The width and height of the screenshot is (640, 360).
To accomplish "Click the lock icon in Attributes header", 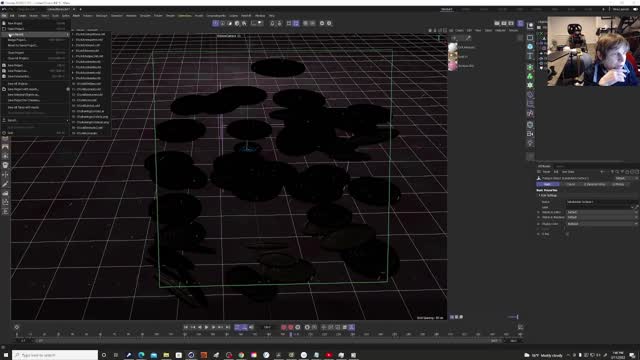I will 627,172.
